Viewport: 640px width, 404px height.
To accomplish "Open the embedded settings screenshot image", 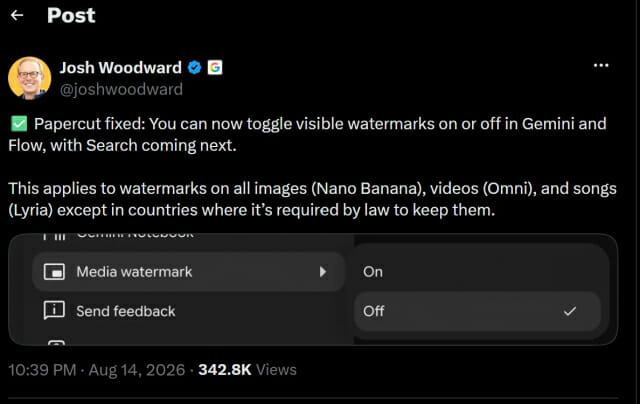I will pos(313,289).
